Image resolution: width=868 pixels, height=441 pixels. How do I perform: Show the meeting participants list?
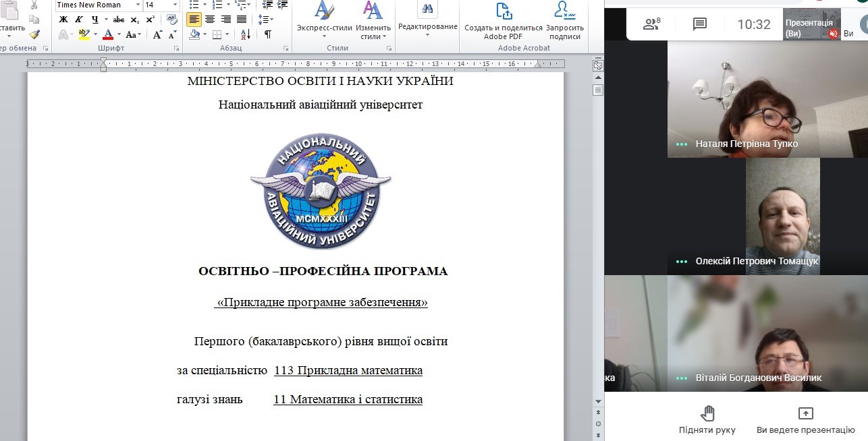click(651, 24)
